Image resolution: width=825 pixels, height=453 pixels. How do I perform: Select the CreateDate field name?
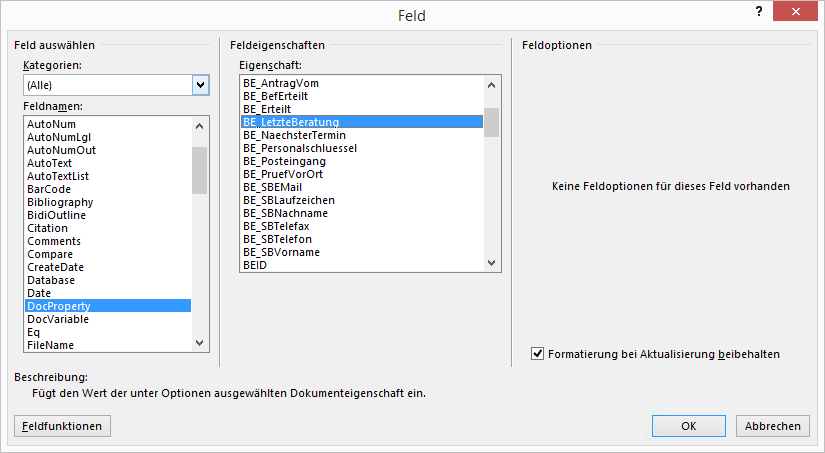pyautogui.click(x=55, y=267)
